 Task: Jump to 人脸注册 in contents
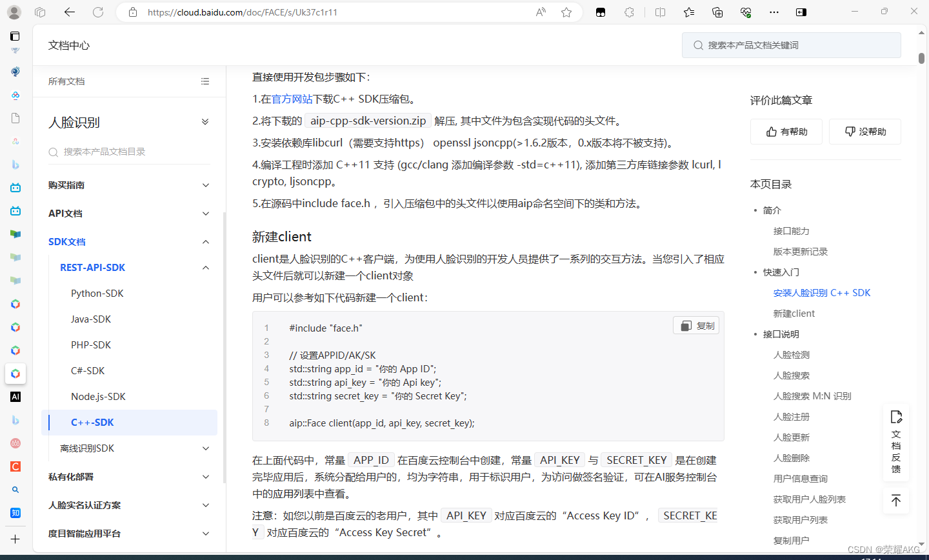click(792, 417)
